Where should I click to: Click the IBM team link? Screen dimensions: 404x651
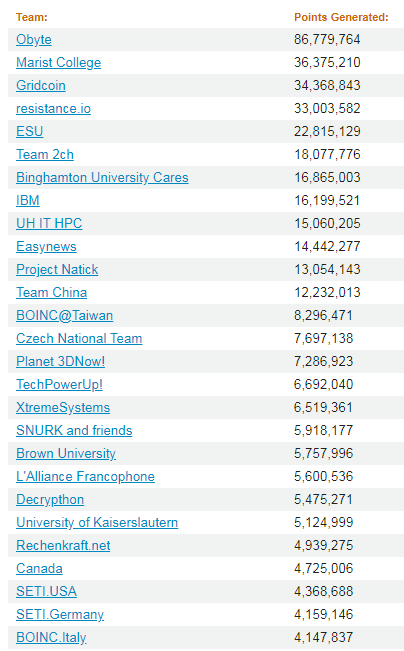click(28, 201)
